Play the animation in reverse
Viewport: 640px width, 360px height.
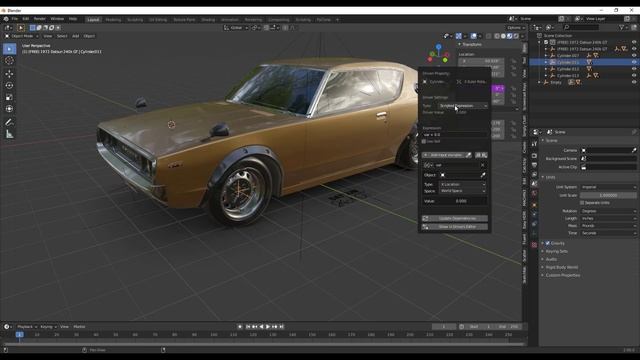point(262,327)
